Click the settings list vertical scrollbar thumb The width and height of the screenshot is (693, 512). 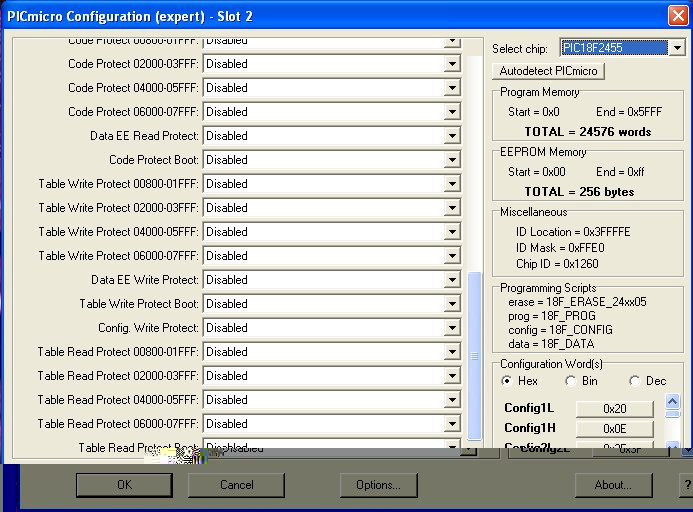(x=474, y=356)
